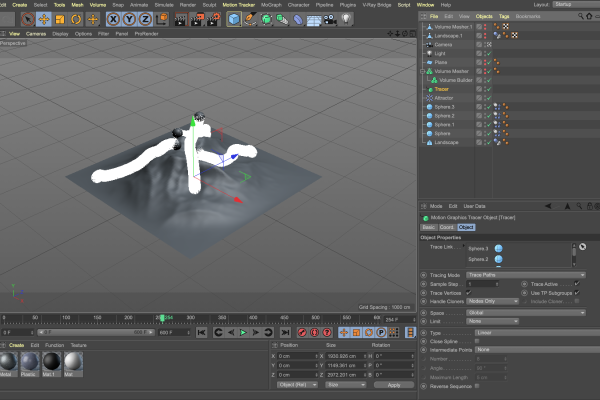Image resolution: width=600 pixels, height=400 pixels.
Task: Open the Limit dropdown
Action: point(492,321)
